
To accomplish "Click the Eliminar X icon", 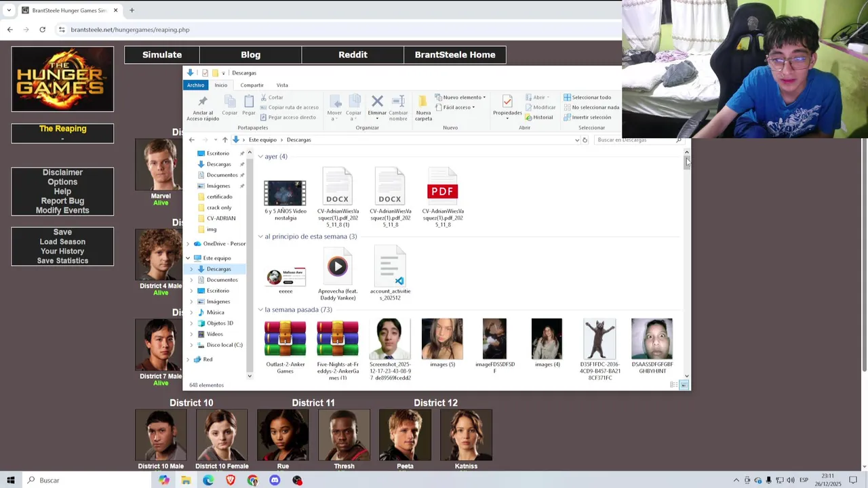I will click(x=377, y=101).
